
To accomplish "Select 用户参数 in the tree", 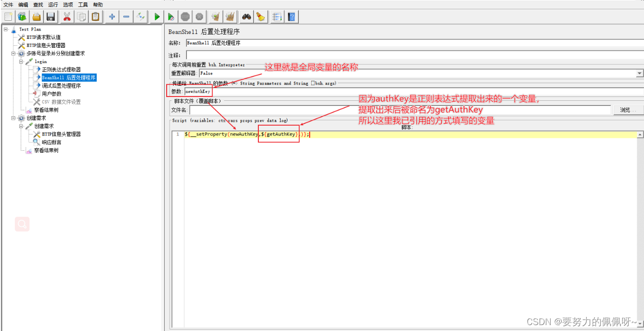I will pyautogui.click(x=52, y=94).
